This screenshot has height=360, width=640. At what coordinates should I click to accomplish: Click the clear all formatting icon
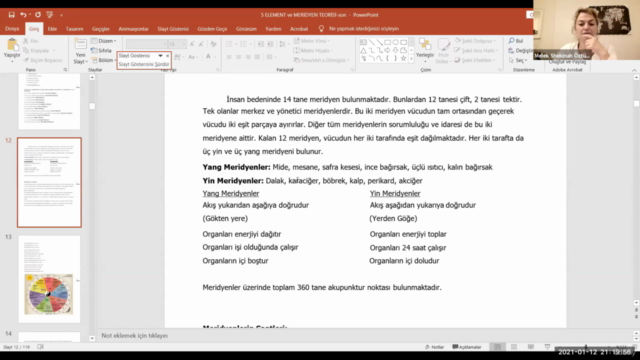click(x=213, y=44)
